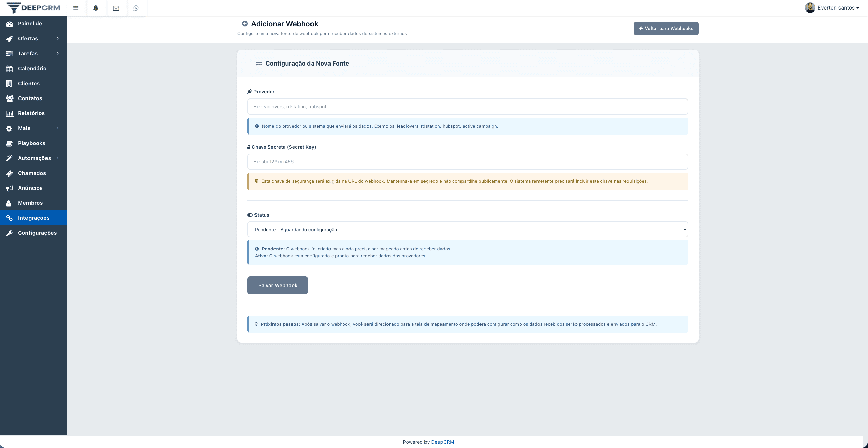
Task: Click the Provedor input field
Action: pos(468,106)
